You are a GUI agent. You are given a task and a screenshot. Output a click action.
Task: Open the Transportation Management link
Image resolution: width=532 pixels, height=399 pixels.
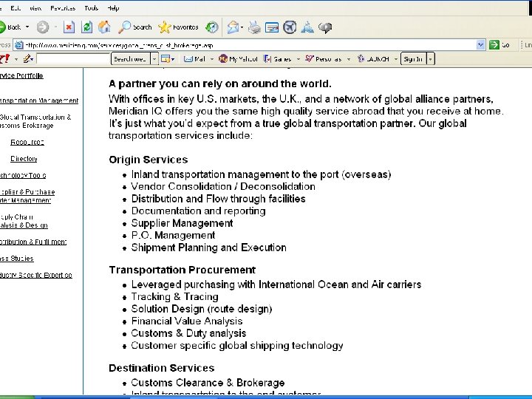39,100
